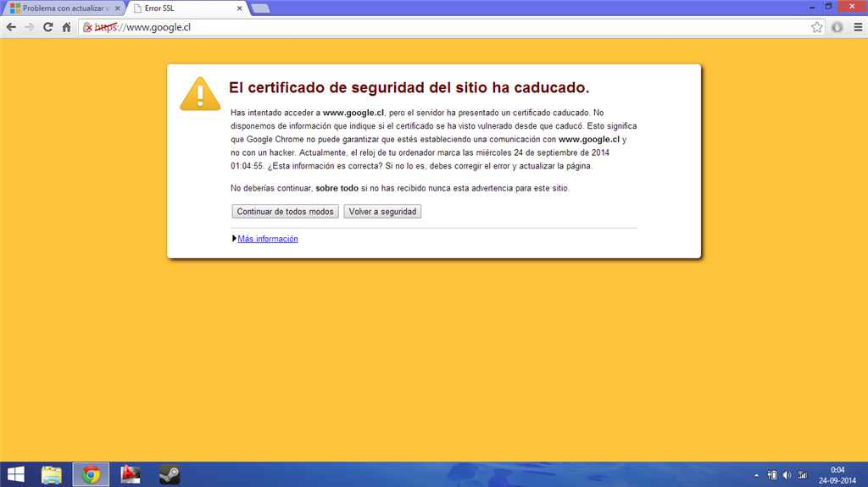Screen dimensions: 868x487
Task: Open a new tab
Action: [260, 8]
